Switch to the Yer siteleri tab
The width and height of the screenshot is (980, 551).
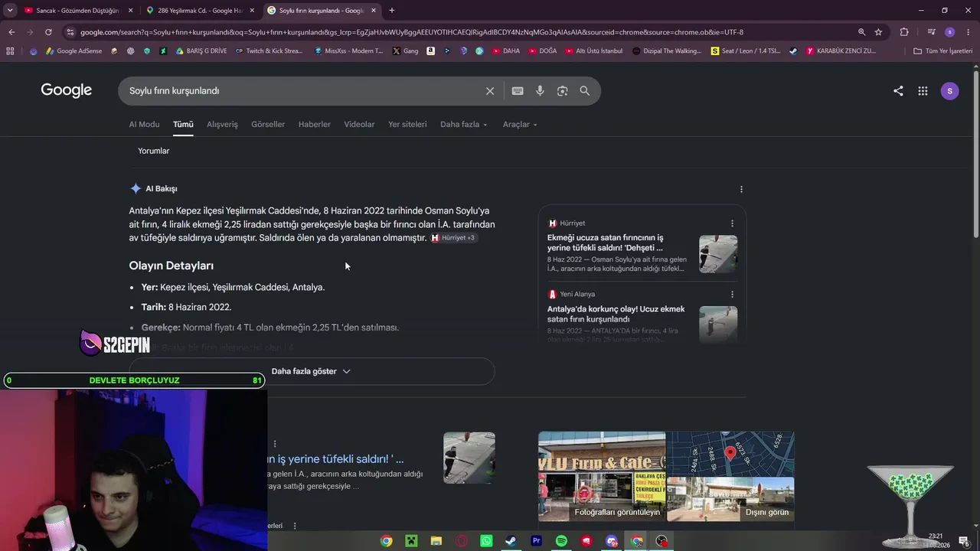coord(407,125)
